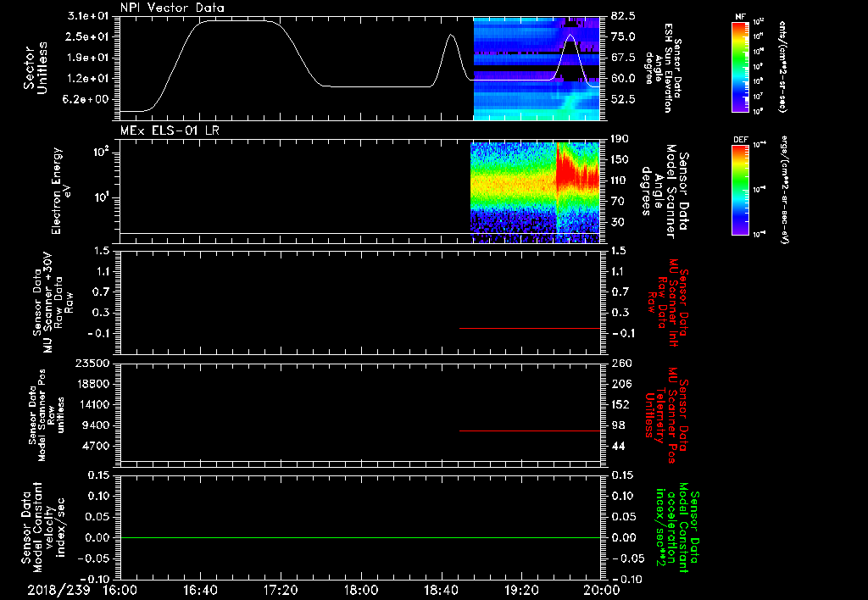Click the NPI sector spectrogram data region
This screenshot has width=868, height=600.
pyautogui.click(x=537, y=69)
